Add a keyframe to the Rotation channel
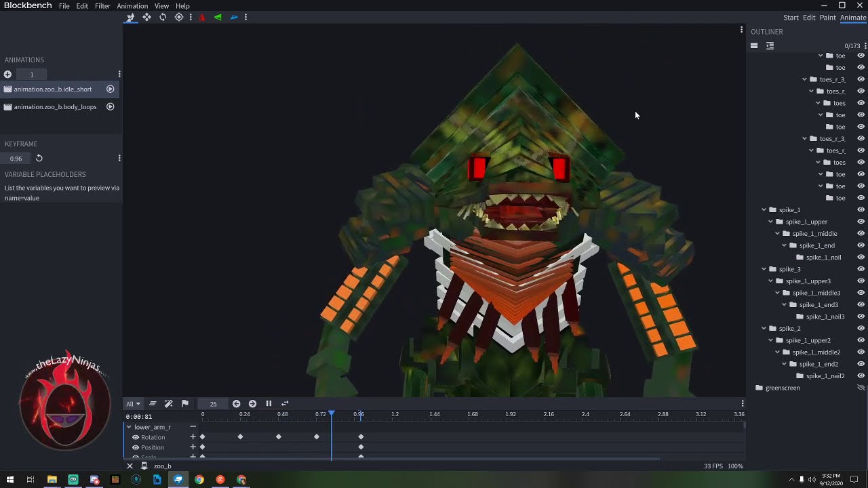868x488 pixels. coord(193,437)
